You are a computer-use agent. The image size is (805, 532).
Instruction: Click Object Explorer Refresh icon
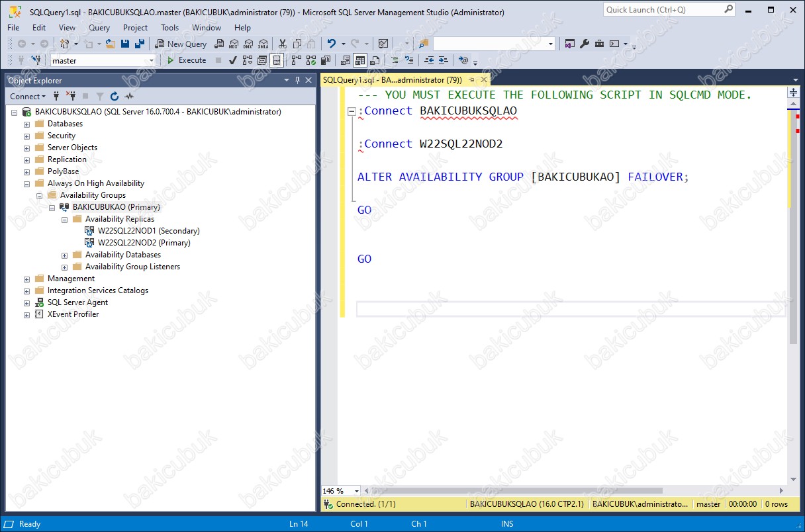(115, 97)
